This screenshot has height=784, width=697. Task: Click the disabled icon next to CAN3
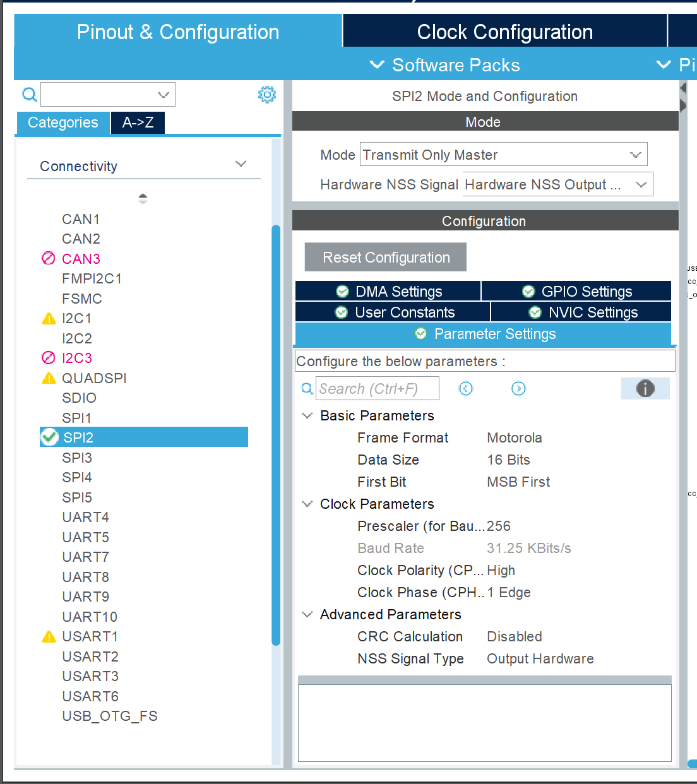click(x=49, y=259)
